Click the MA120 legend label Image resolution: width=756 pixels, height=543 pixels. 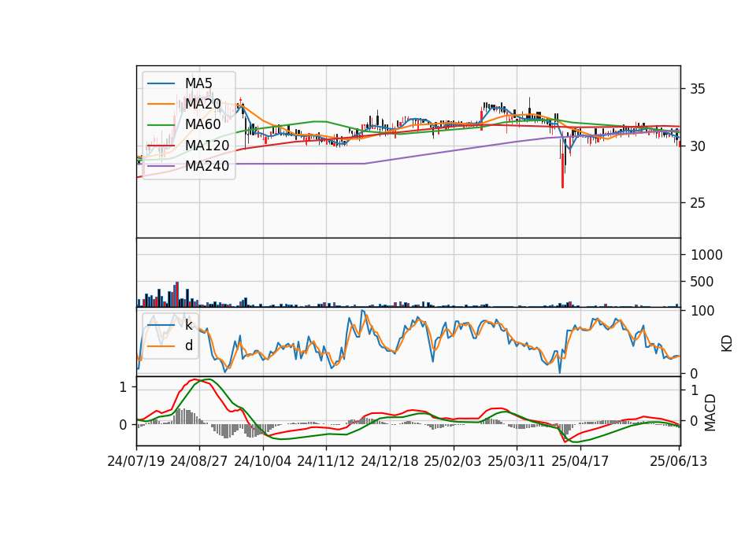click(x=207, y=145)
